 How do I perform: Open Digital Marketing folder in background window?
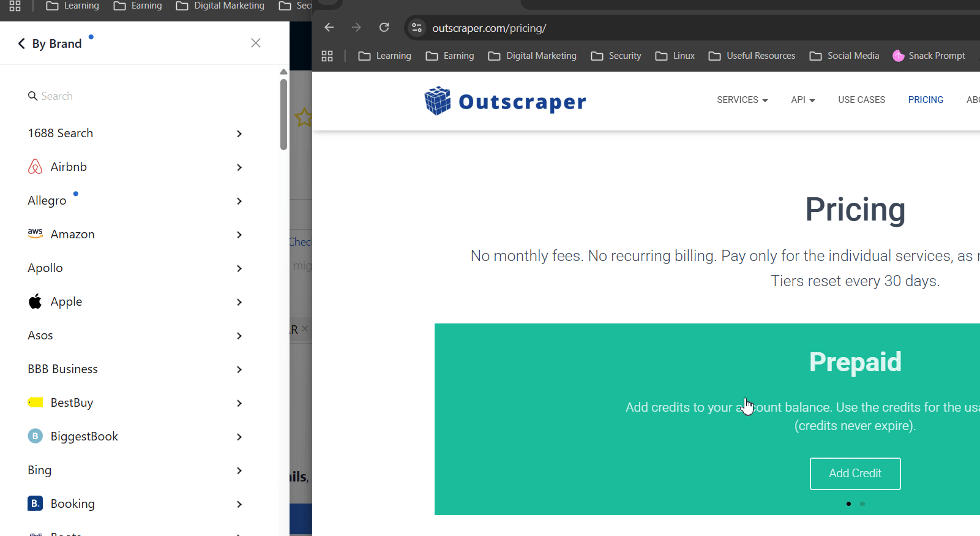pos(220,6)
